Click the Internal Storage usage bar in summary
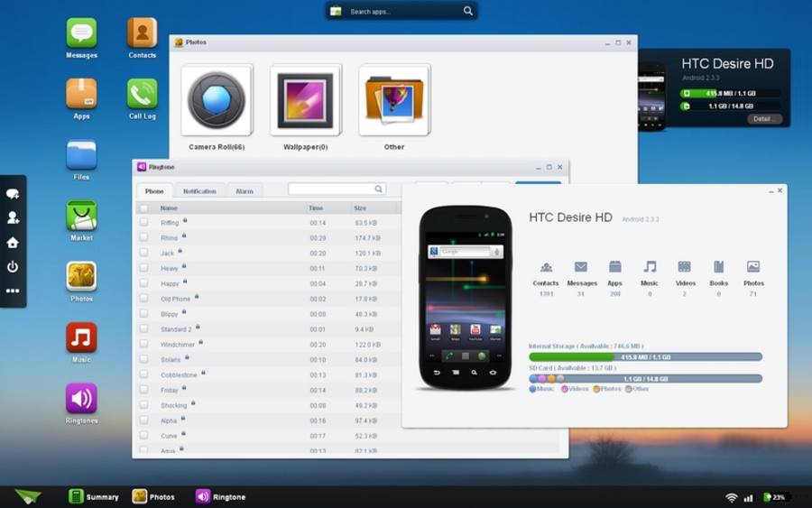 [x=645, y=356]
